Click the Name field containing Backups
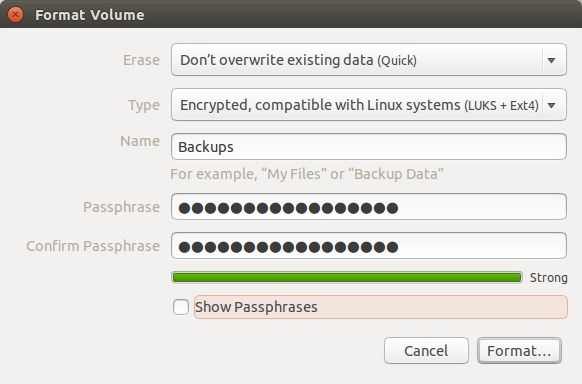The image size is (582, 384). (x=369, y=147)
